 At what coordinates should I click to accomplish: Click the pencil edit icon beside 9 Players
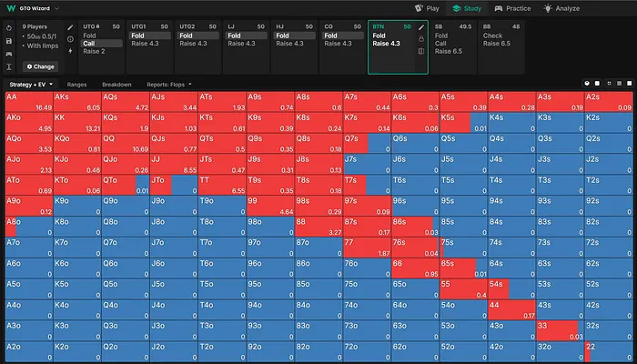[70, 27]
